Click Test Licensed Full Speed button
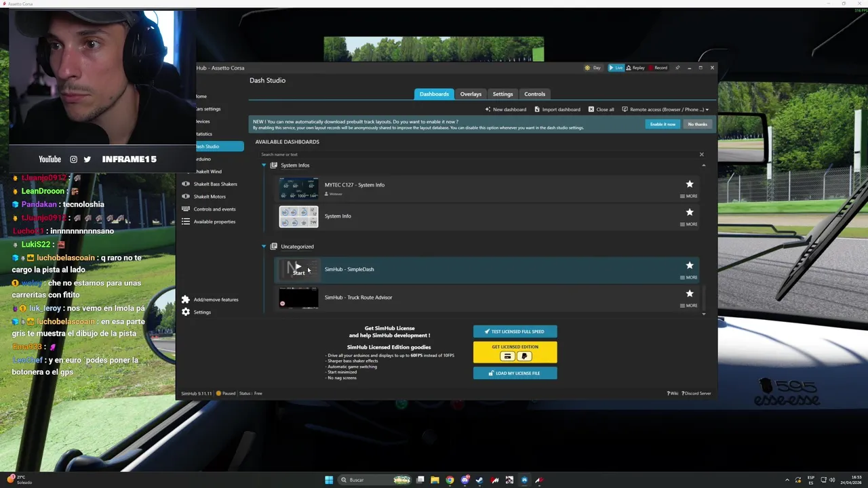 515,331
